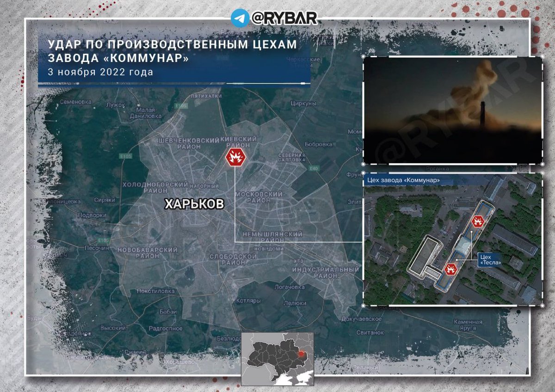Click the red dot on the Ukraine mini-map

point(302,354)
